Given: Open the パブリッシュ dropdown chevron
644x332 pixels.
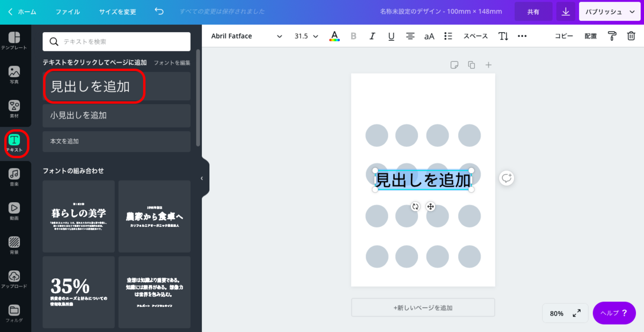Looking at the screenshot, I should click(x=631, y=11).
